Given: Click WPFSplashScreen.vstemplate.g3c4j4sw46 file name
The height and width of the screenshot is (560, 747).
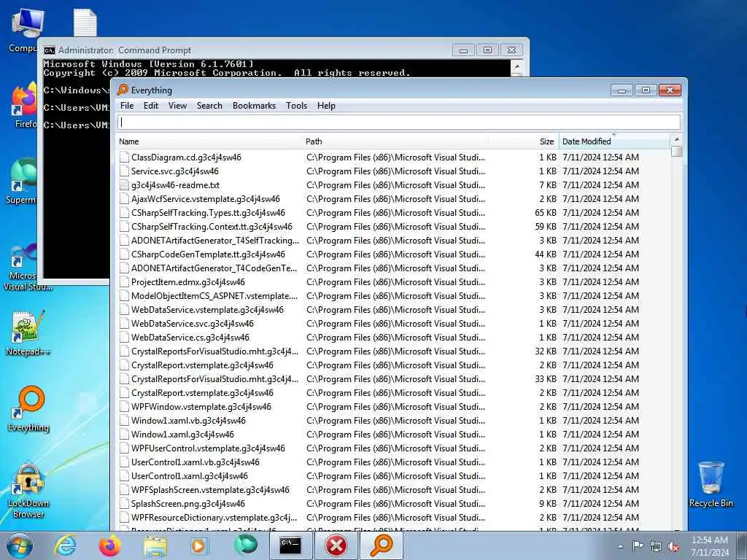Looking at the screenshot, I should (x=210, y=489).
